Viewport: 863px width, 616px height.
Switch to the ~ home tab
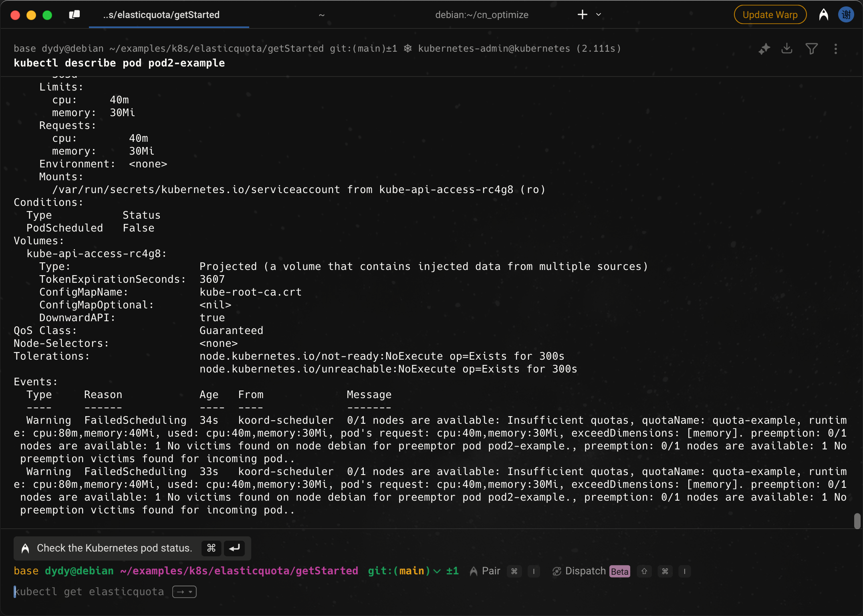pyautogui.click(x=321, y=15)
